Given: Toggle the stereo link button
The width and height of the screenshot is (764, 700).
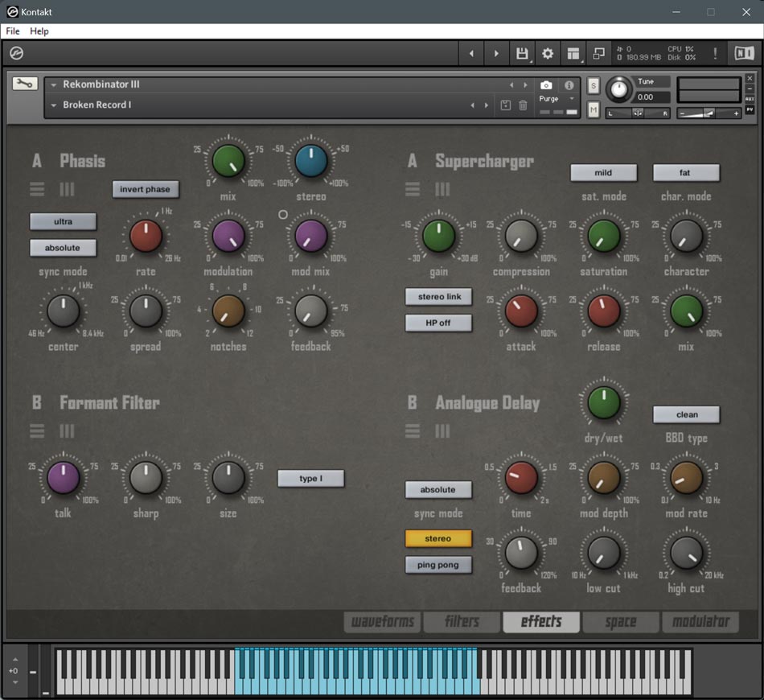Looking at the screenshot, I should (x=439, y=296).
